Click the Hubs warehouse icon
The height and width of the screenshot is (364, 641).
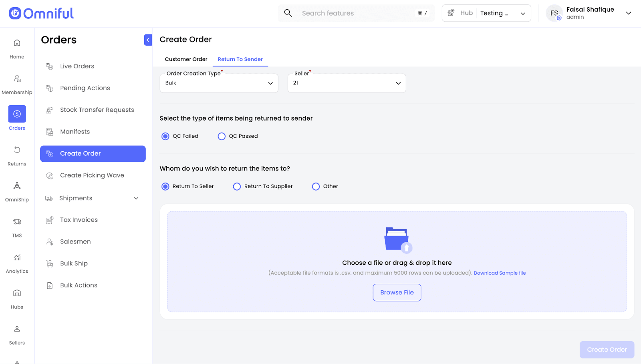[x=17, y=293]
